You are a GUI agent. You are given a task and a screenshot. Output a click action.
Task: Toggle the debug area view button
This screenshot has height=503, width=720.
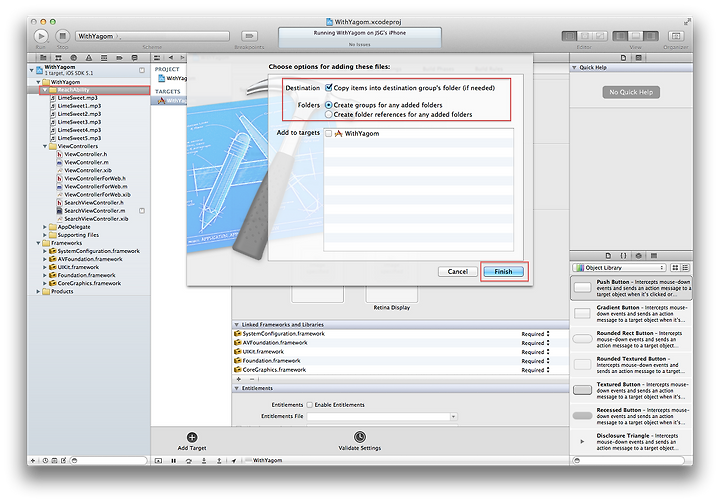(x=636, y=36)
